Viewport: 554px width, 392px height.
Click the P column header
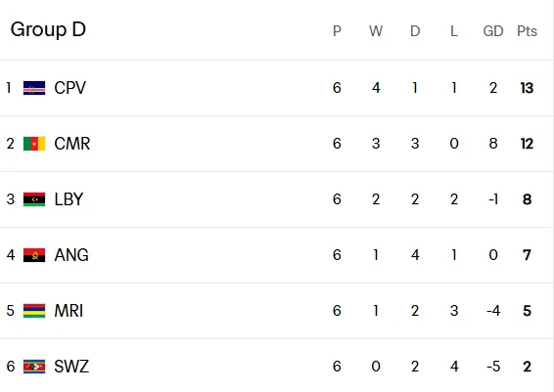coord(337,31)
